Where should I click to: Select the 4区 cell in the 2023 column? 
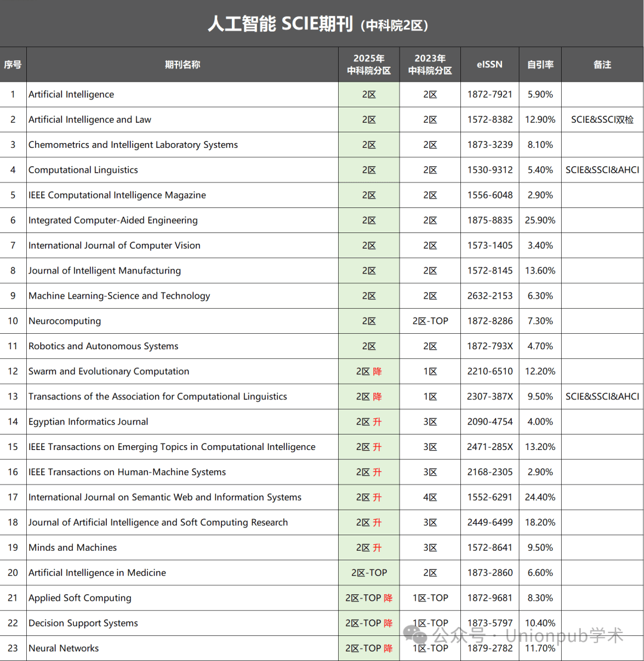pyautogui.click(x=430, y=497)
